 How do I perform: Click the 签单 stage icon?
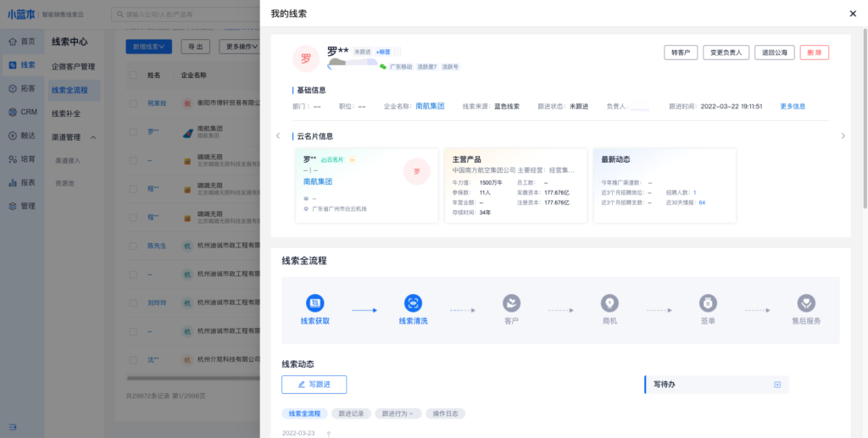pos(708,303)
